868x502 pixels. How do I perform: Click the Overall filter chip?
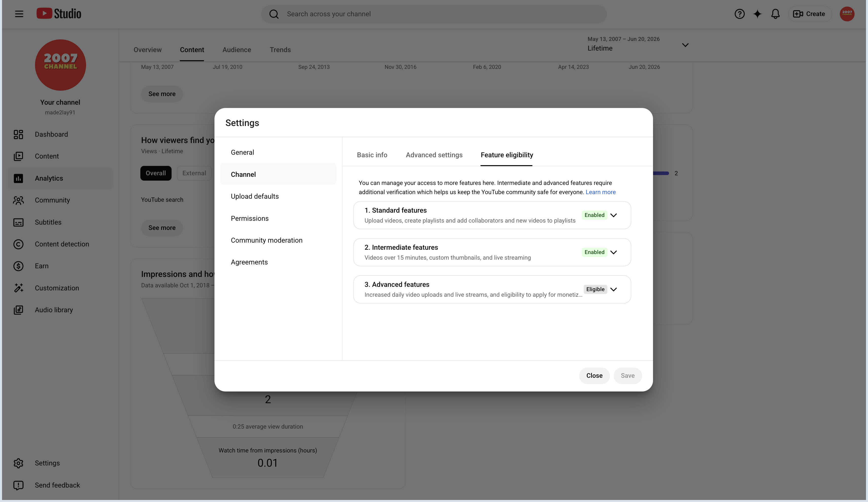tap(156, 173)
